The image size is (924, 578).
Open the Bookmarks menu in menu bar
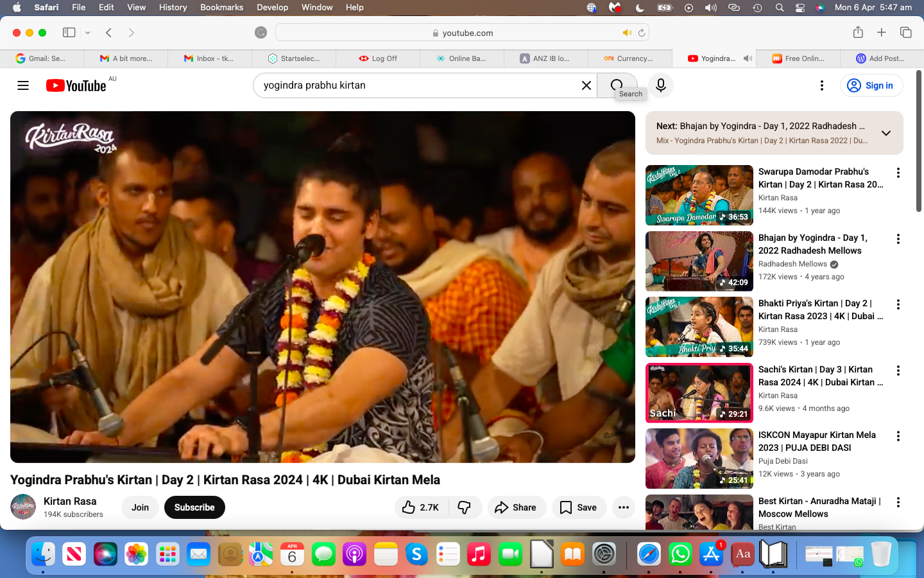(221, 7)
